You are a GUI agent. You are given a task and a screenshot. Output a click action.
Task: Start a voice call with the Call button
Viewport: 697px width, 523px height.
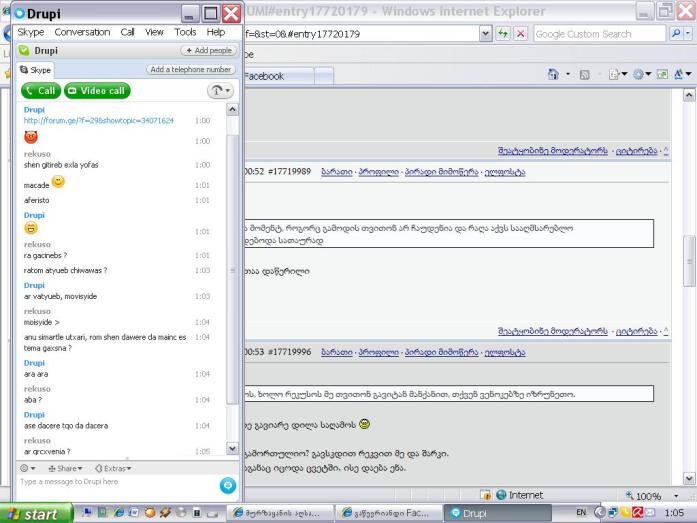click(41, 91)
